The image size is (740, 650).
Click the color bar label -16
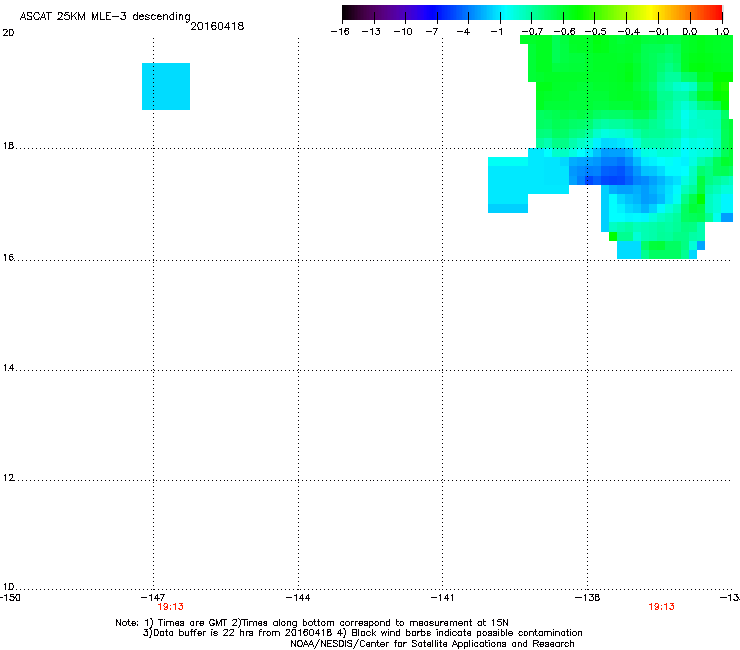[340, 32]
